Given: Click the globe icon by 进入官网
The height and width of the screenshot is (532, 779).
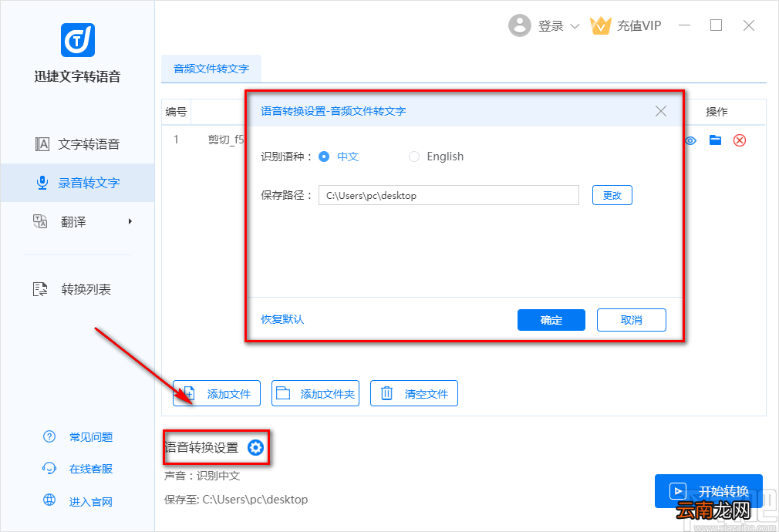Looking at the screenshot, I should click(x=49, y=500).
